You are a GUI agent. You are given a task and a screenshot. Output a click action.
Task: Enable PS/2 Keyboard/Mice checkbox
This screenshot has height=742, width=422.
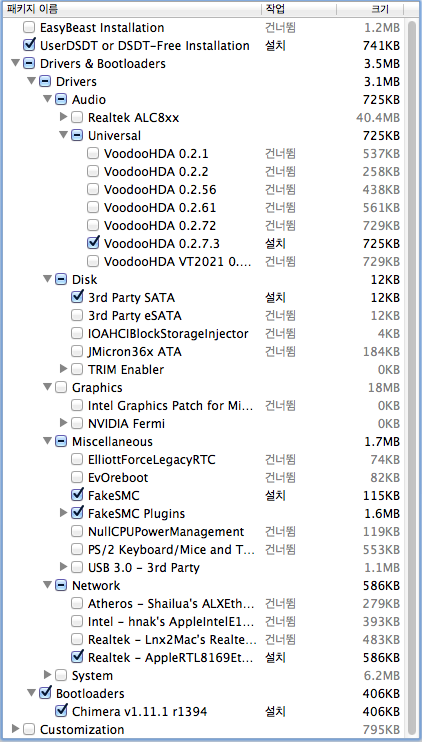point(77,549)
